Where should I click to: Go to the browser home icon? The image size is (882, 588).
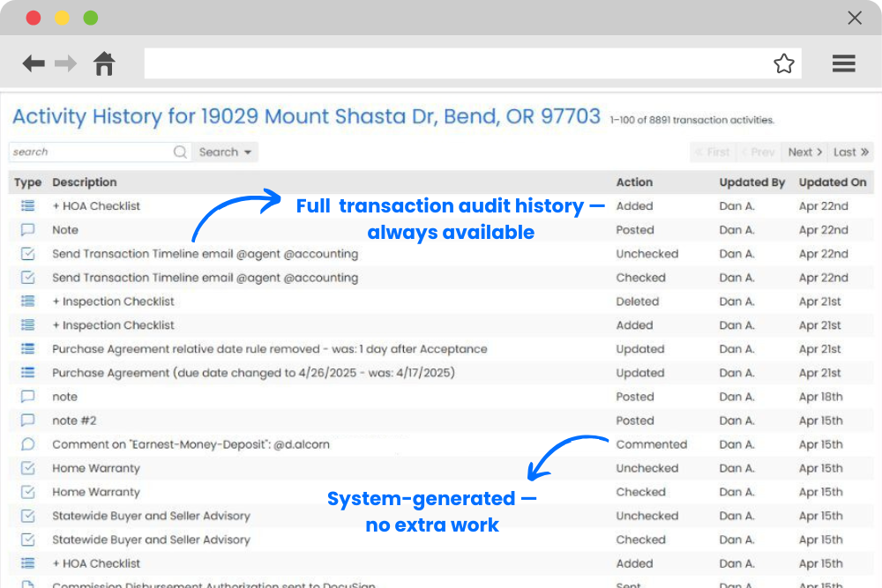(x=104, y=63)
